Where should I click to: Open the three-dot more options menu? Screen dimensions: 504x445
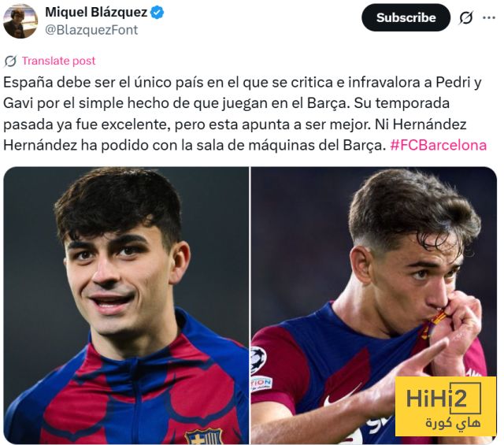coord(489,17)
